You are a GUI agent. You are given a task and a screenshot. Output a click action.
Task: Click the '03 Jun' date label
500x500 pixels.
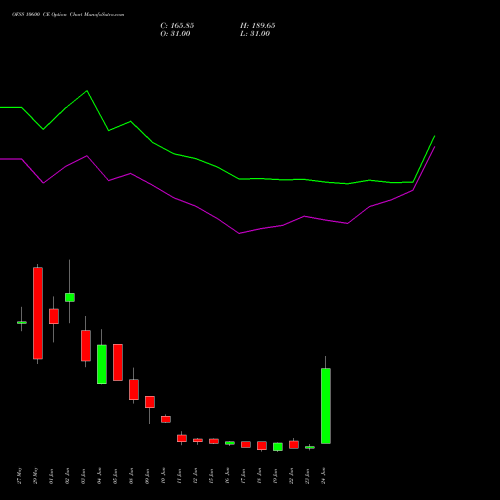point(83,476)
